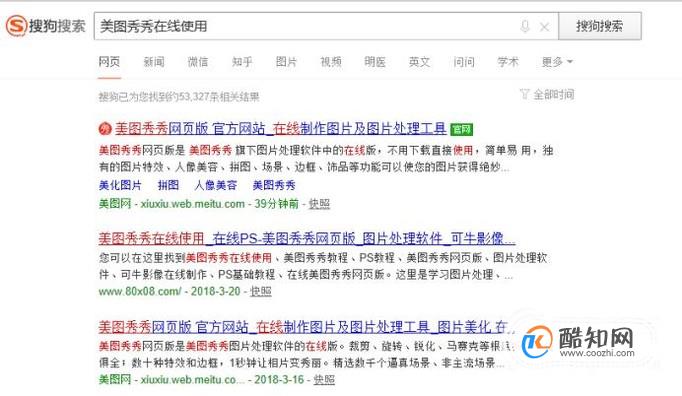Screen dimensions: 682x396
Task: Click the 美图秀秀 sublink
Action: point(274,185)
